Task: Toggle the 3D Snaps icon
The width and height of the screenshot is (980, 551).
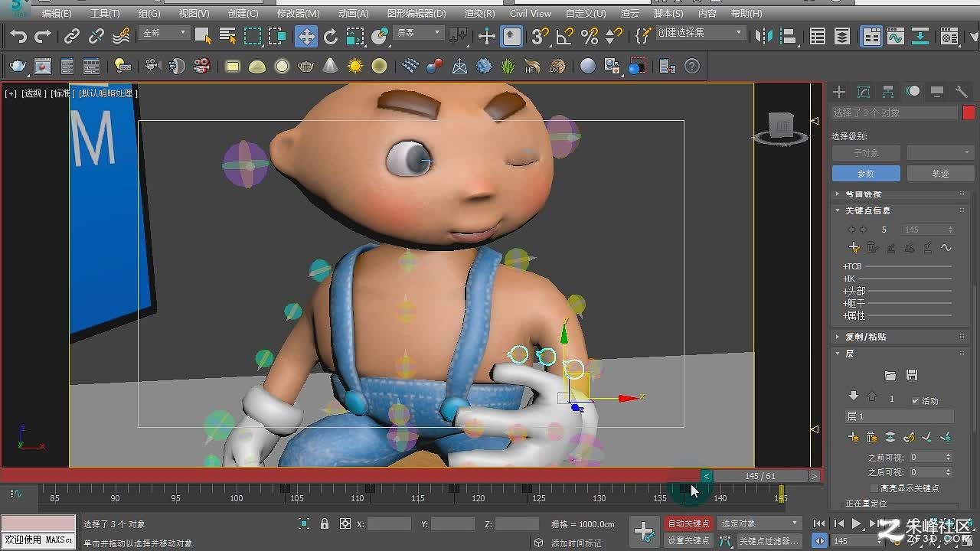Action: tap(541, 36)
